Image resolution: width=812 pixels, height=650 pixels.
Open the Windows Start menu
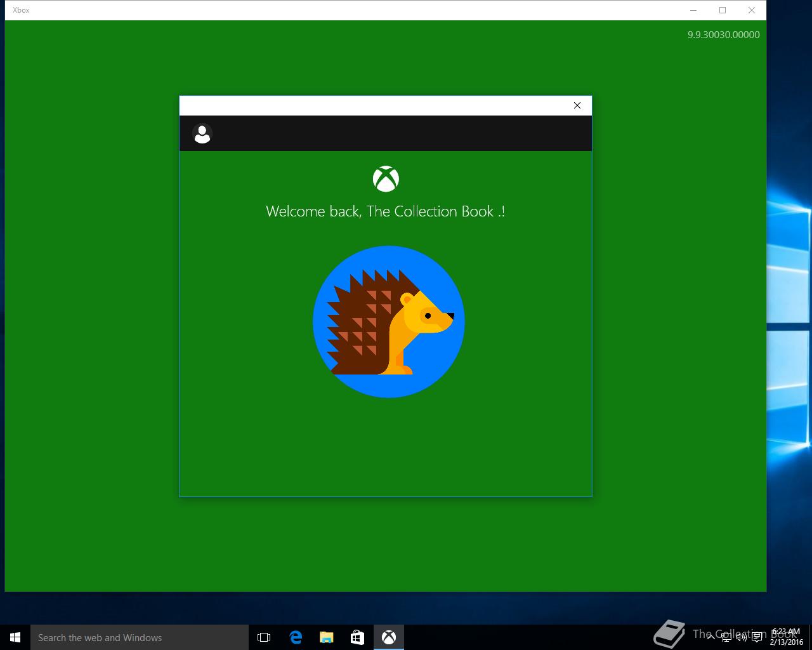tap(15, 637)
